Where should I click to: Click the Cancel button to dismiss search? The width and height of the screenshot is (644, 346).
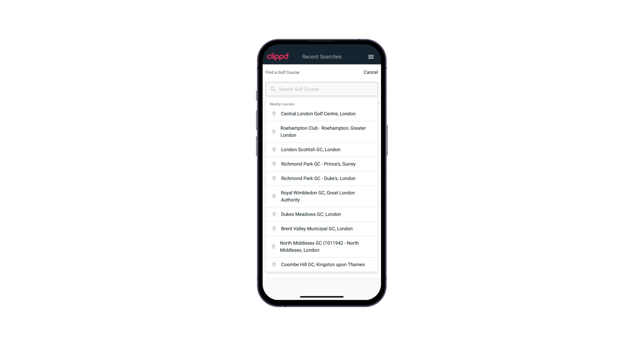[370, 72]
